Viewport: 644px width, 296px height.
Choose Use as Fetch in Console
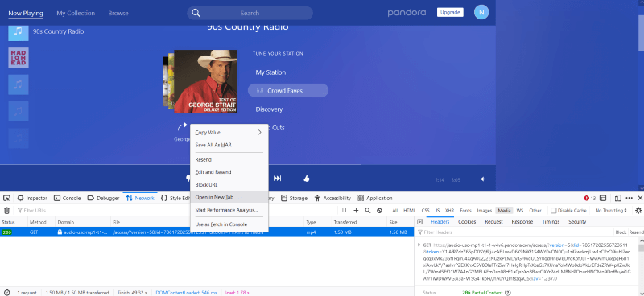click(229, 224)
